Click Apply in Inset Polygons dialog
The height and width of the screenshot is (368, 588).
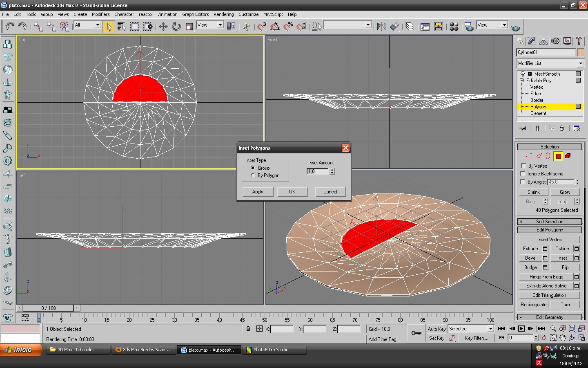coord(258,192)
